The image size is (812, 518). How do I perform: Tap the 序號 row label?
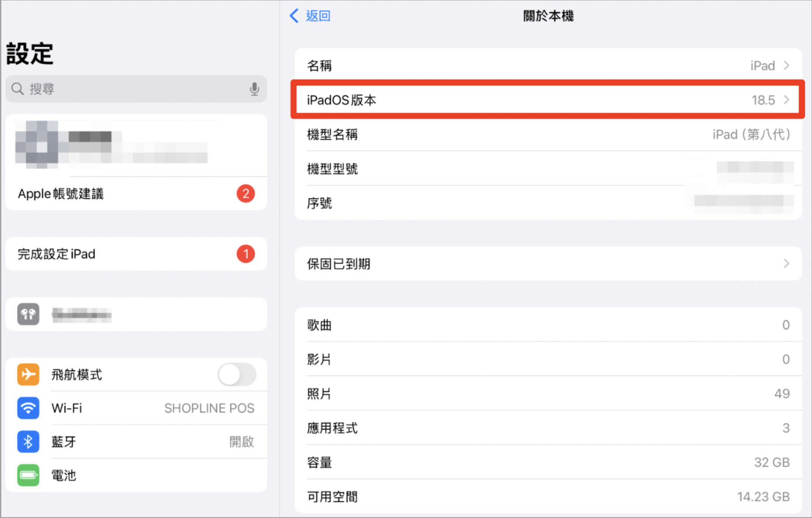[319, 203]
